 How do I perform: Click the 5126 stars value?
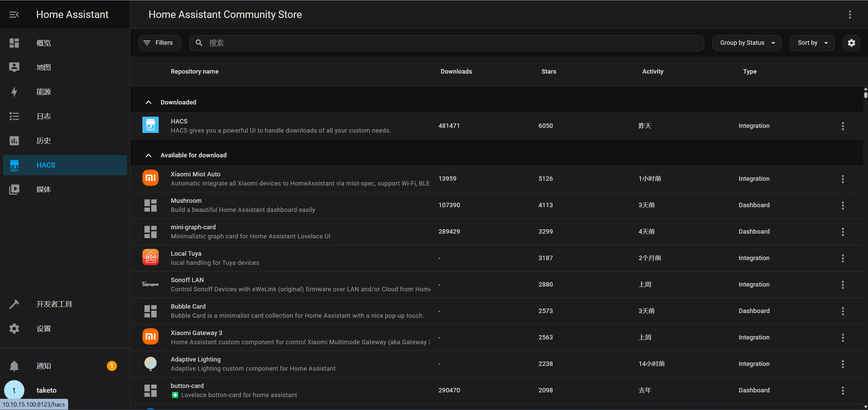click(x=546, y=179)
